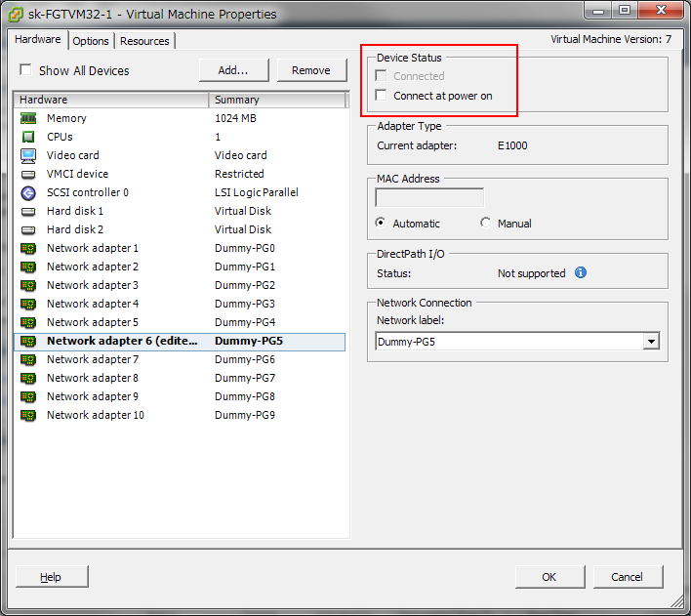Click the MAC Address input field
Screen dimensions: 691x616
[x=429, y=197]
